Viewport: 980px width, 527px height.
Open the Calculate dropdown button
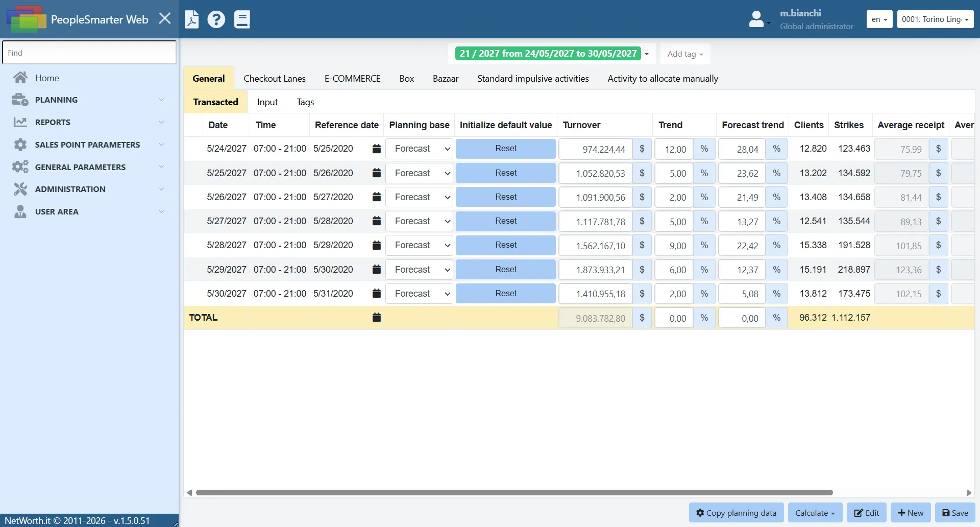(x=815, y=513)
